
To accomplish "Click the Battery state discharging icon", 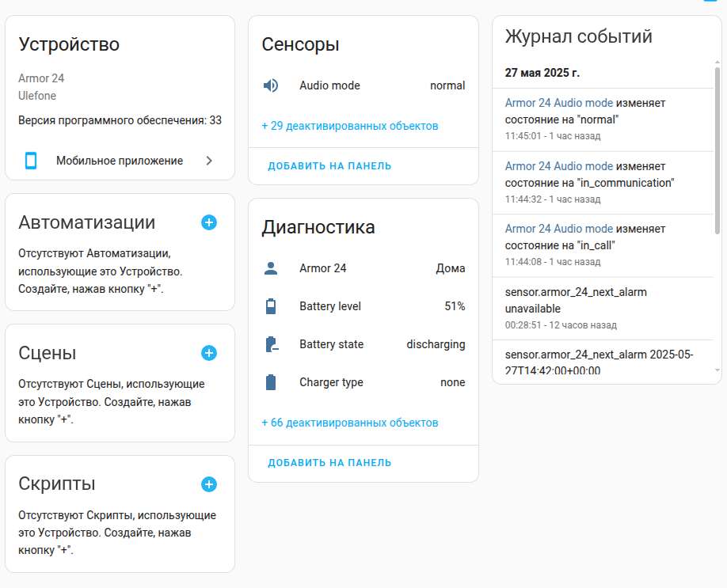I will (x=272, y=344).
